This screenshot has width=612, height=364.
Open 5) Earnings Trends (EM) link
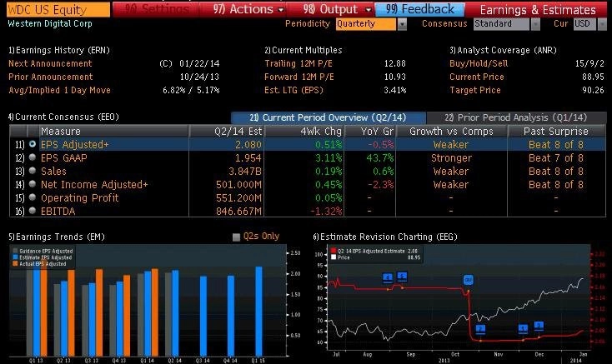pyautogui.click(x=57, y=237)
